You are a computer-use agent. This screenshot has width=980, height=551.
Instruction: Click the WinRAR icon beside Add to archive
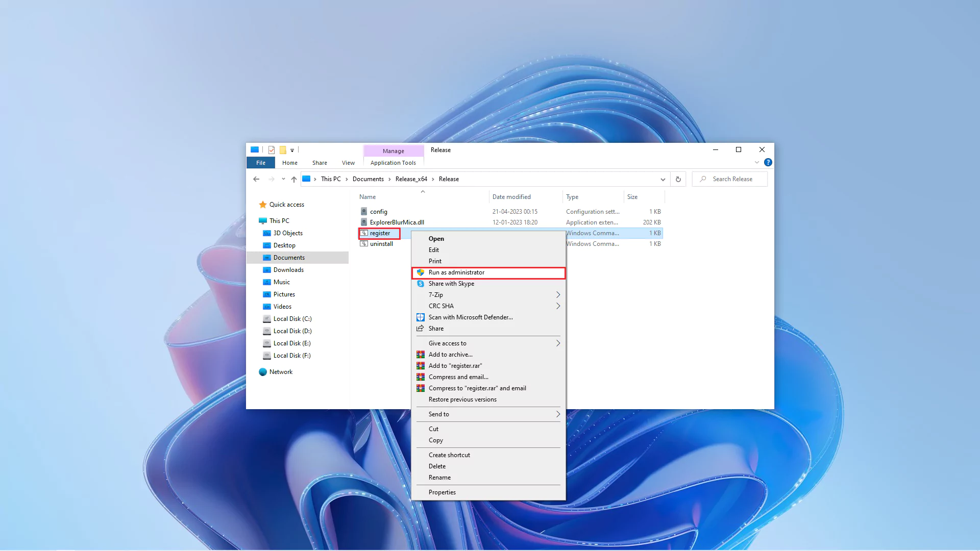point(421,355)
